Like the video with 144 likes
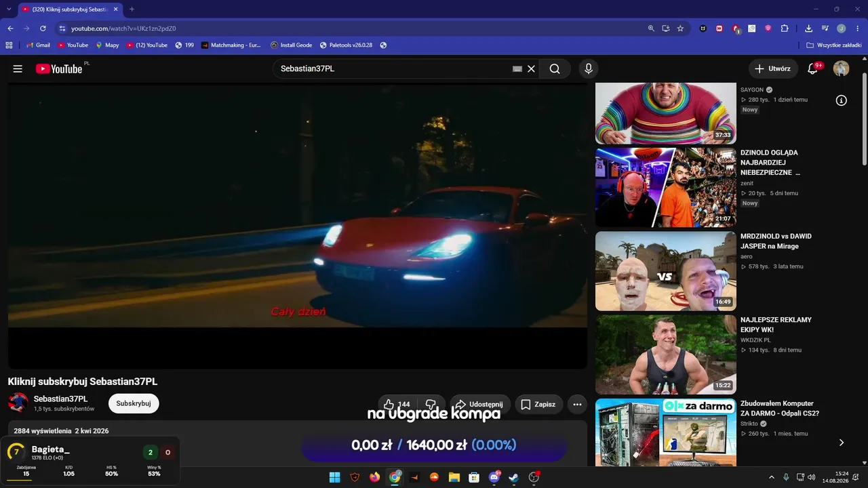 coord(397,404)
